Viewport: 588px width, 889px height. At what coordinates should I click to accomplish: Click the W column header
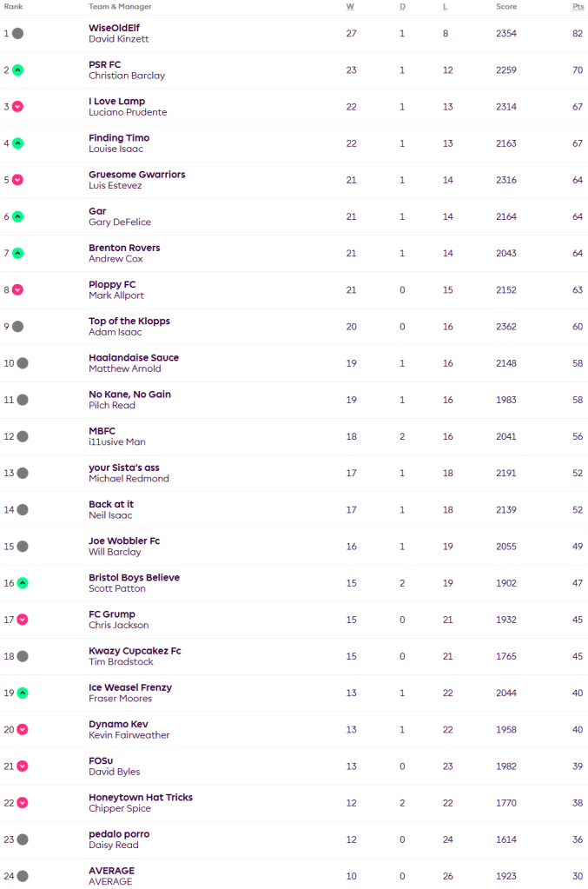pos(351,7)
